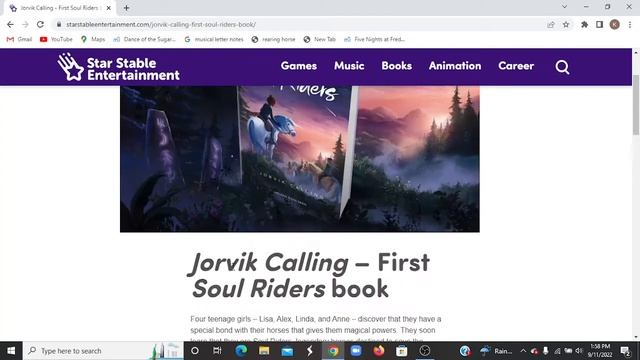The width and height of the screenshot is (640, 360).
Task: Bookmark this page with the star icon
Action: point(566,24)
